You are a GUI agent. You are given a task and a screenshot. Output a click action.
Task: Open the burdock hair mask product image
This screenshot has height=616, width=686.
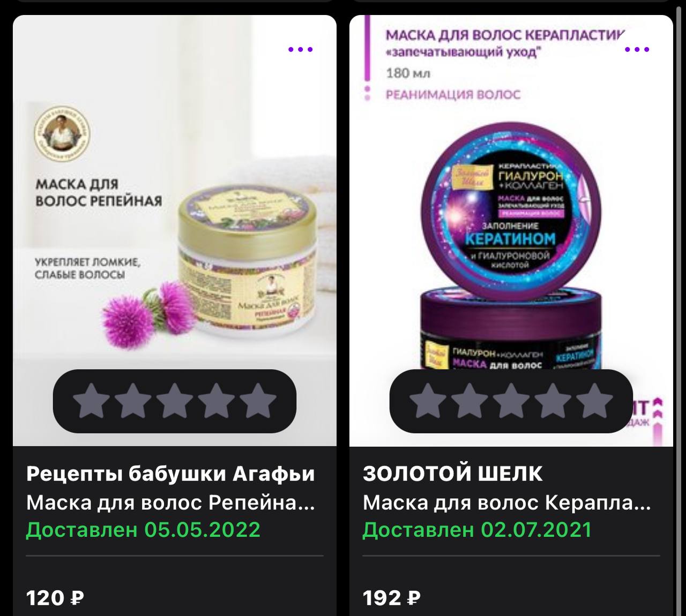(175, 230)
